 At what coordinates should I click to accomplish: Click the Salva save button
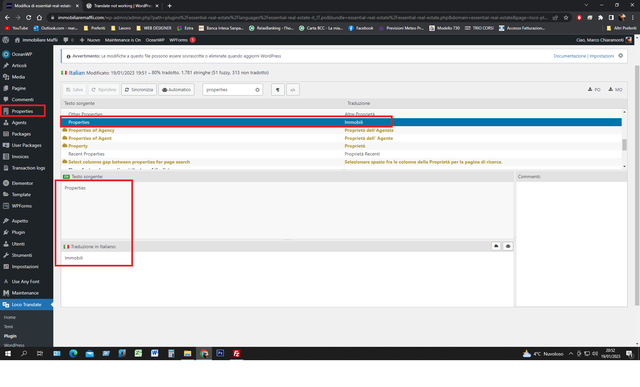point(74,89)
